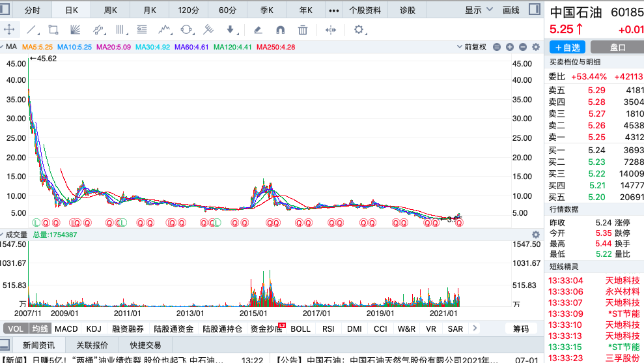Select the move crosshair cursor tool
The image size is (644, 363).
coord(9,29)
